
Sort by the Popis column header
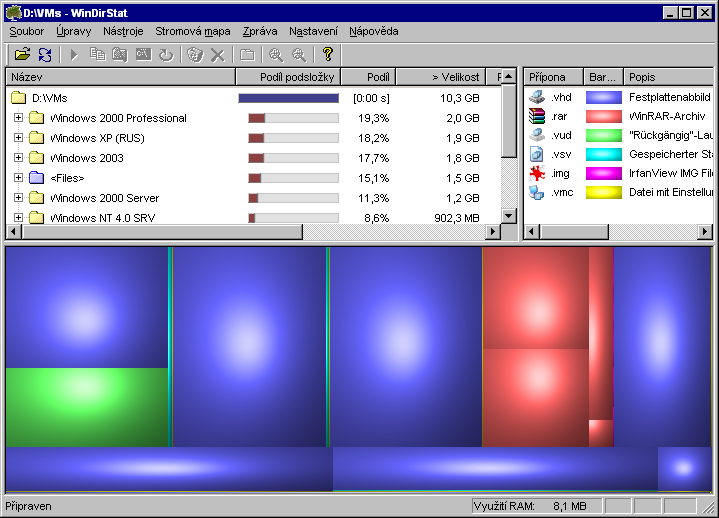point(668,77)
